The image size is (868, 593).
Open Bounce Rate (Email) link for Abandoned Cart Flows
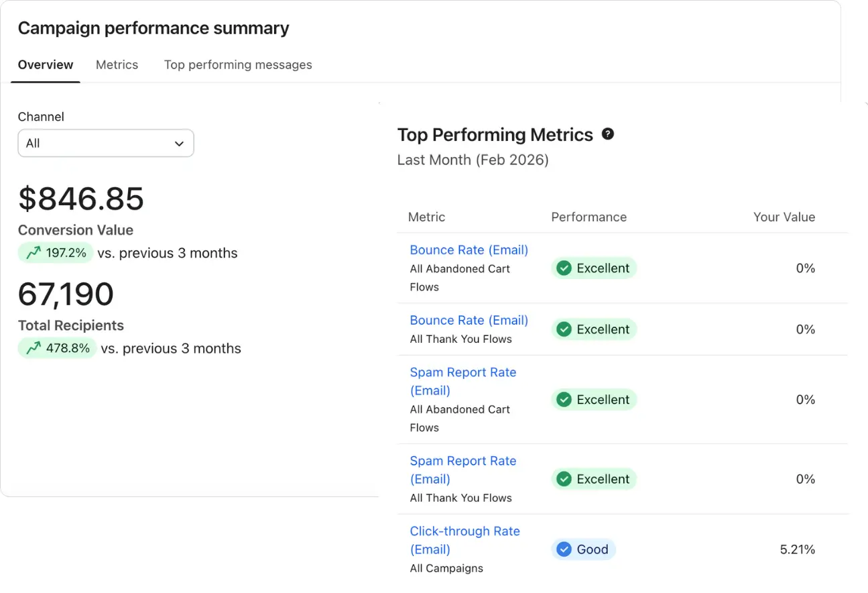469,250
